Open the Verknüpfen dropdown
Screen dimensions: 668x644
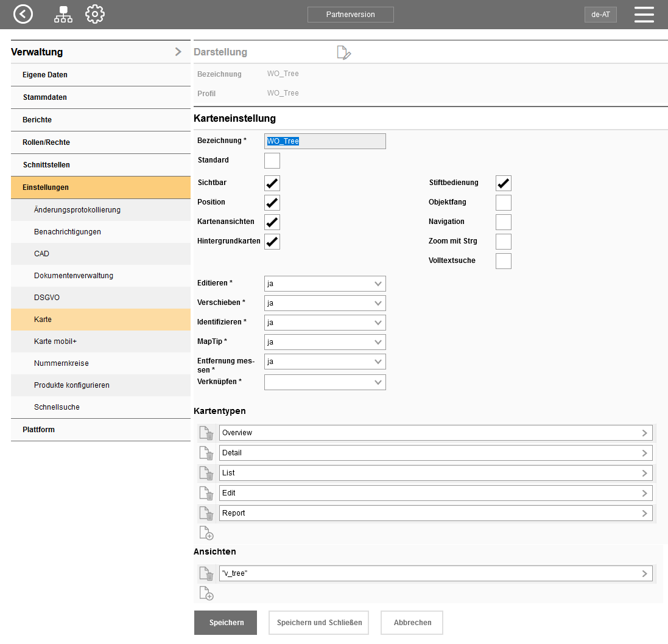pyautogui.click(x=325, y=382)
